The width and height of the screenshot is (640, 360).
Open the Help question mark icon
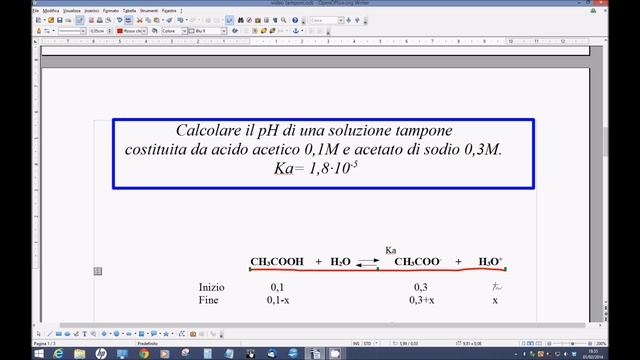(x=295, y=20)
